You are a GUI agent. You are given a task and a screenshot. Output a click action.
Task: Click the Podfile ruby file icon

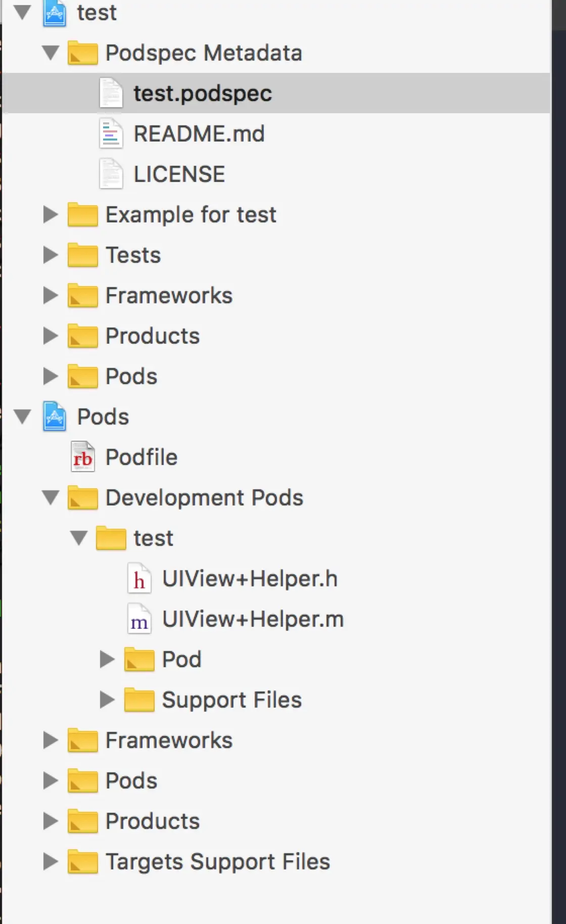[x=83, y=457]
